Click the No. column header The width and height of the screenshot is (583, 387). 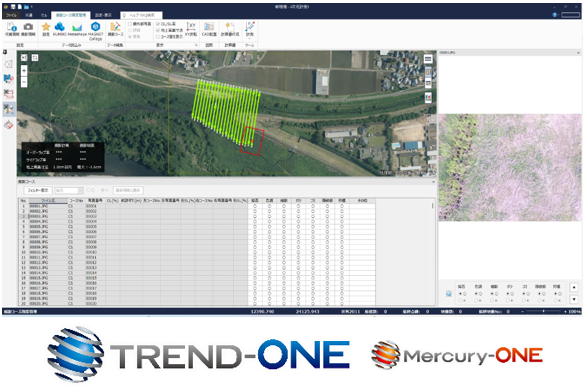tap(24, 200)
